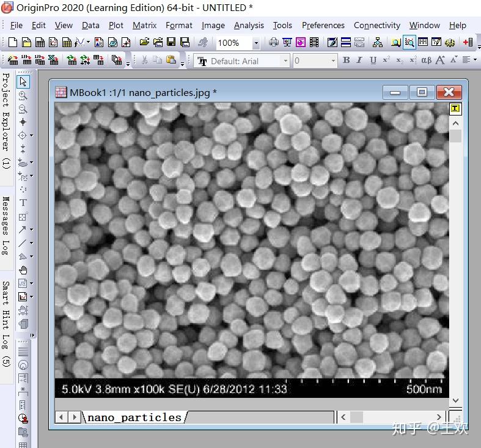
Task: Open the File menu
Action: pyautogui.click(x=17, y=25)
